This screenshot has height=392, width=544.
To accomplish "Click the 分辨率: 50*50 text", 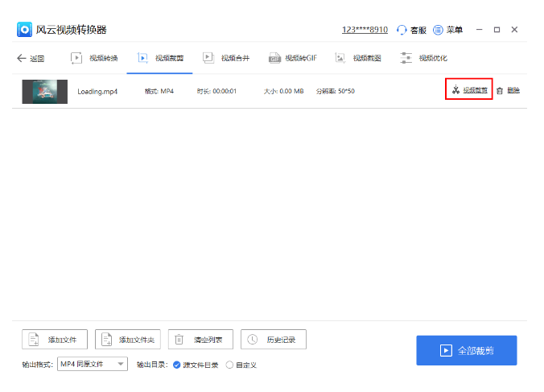I will [x=335, y=91].
